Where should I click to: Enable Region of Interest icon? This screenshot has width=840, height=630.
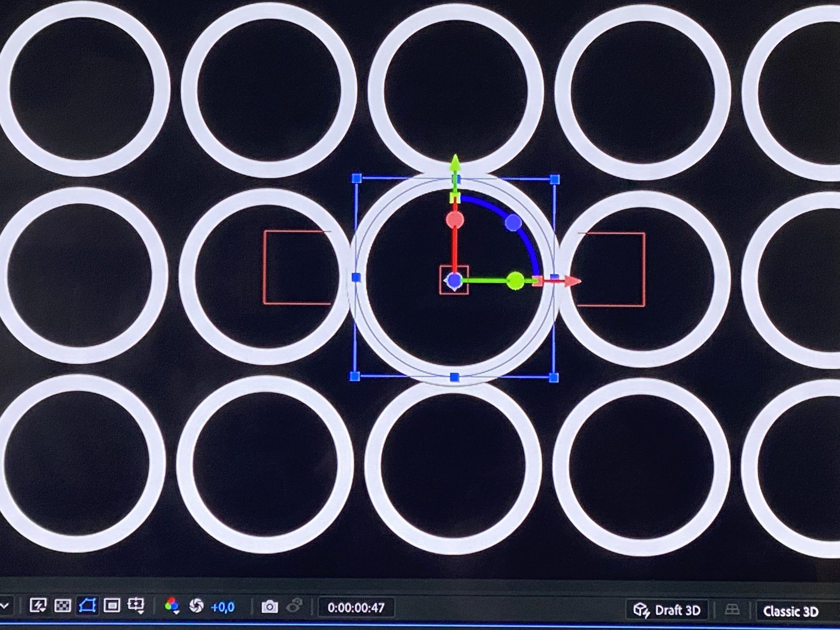(x=112, y=605)
